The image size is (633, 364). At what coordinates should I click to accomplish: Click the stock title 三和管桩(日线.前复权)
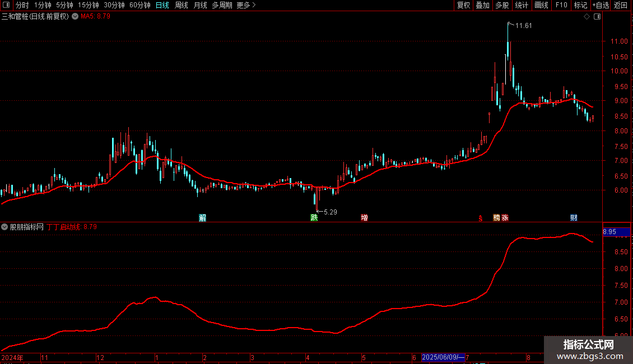click(x=35, y=17)
